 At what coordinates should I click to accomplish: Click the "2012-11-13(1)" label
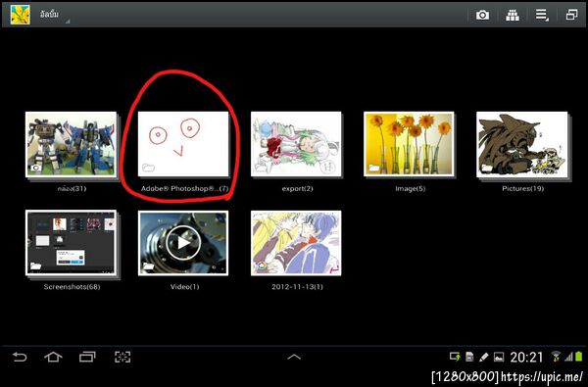coord(297,287)
